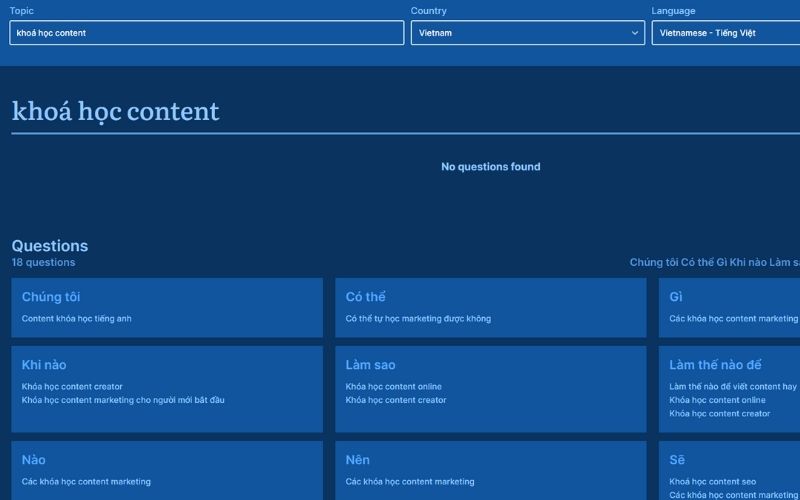Image resolution: width=800 pixels, height=500 pixels.
Task: Click 'Làm thế nào để viết content hay'
Action: coord(733,386)
